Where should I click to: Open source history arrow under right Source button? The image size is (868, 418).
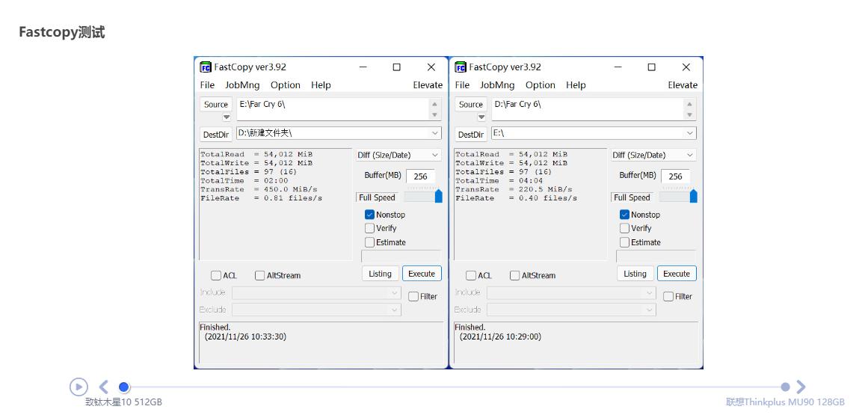pos(481,117)
